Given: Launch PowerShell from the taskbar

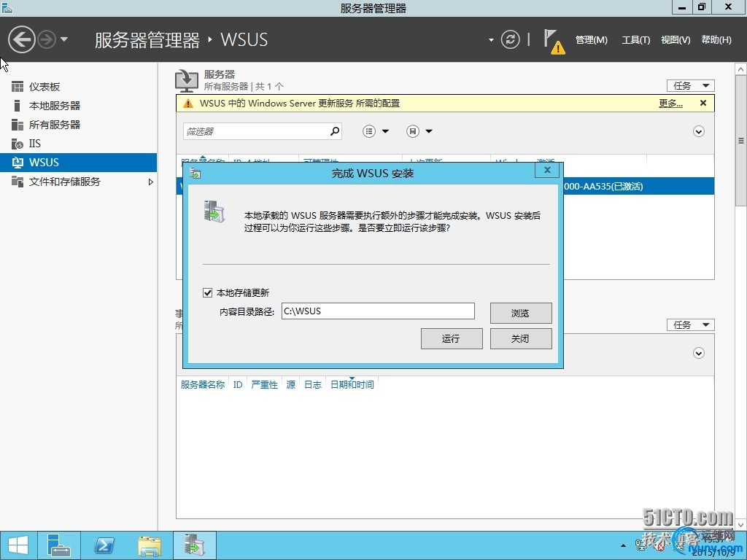Looking at the screenshot, I should coord(104,545).
